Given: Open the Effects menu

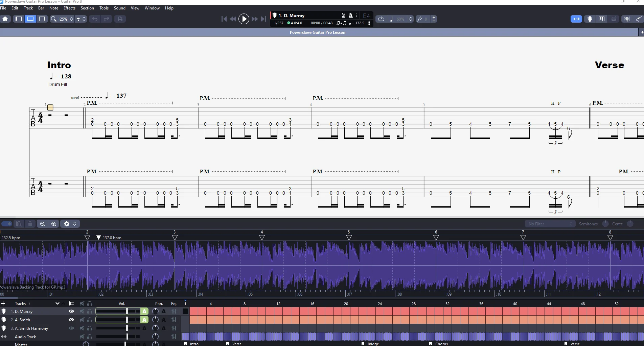Looking at the screenshot, I should [x=69, y=8].
